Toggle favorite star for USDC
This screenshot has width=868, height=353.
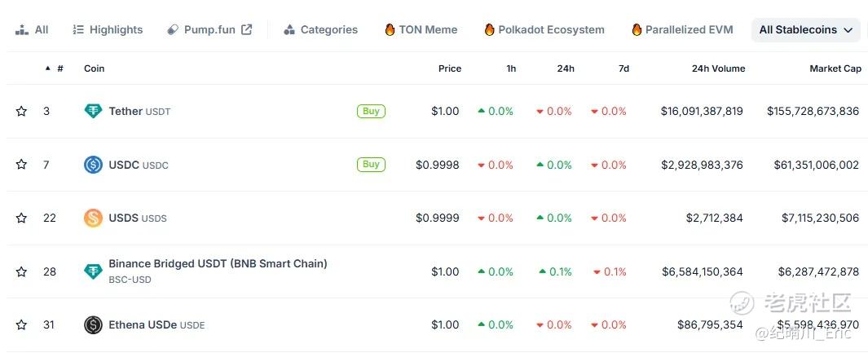tap(21, 165)
